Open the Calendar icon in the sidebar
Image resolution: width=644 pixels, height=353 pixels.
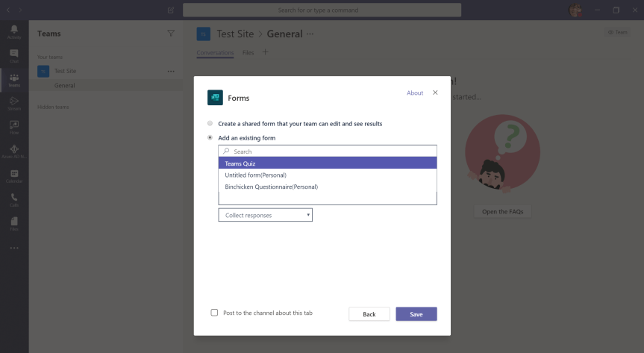coord(14,175)
